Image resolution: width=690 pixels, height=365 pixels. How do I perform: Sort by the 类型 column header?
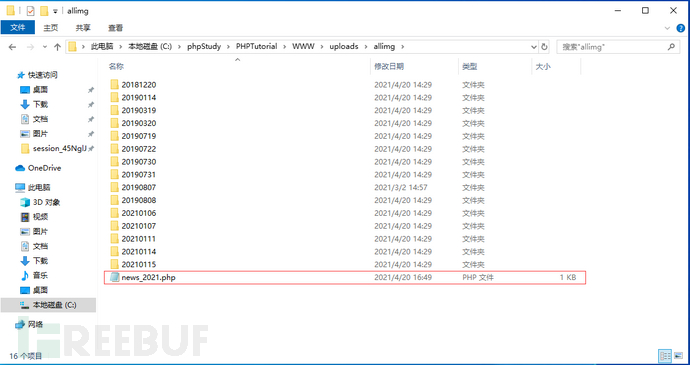470,66
